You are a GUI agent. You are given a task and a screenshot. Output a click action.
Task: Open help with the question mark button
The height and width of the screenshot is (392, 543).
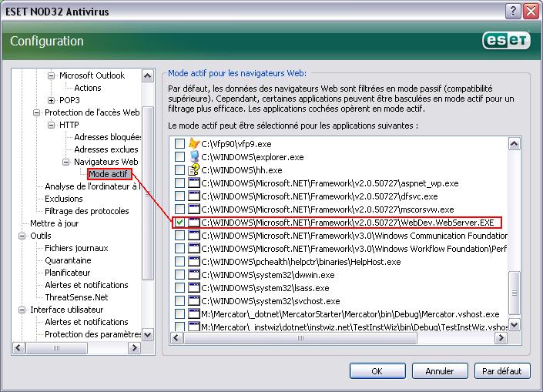tap(513, 12)
